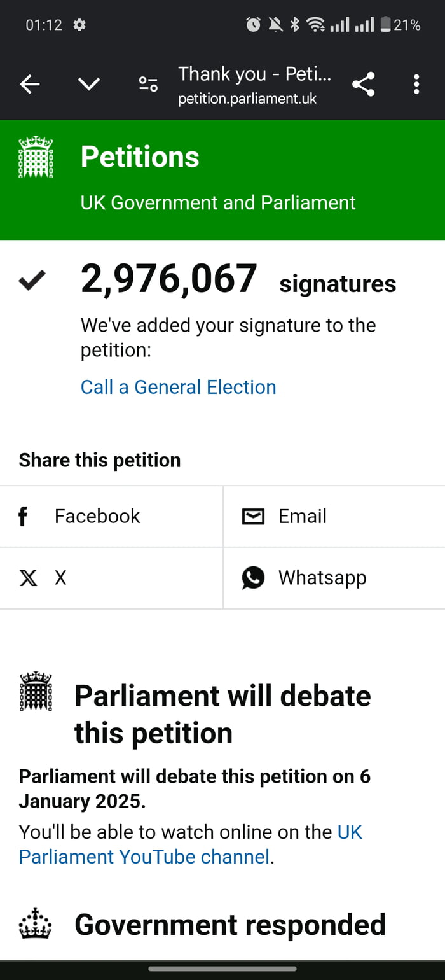
Task: Tap the checkmark next to the signature count
Action: point(32,280)
